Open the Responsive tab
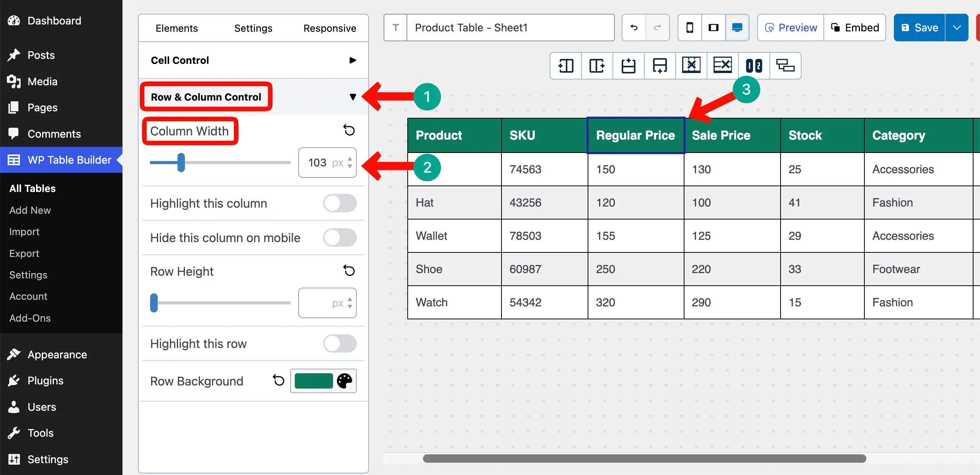The width and height of the screenshot is (980, 475). click(x=330, y=28)
